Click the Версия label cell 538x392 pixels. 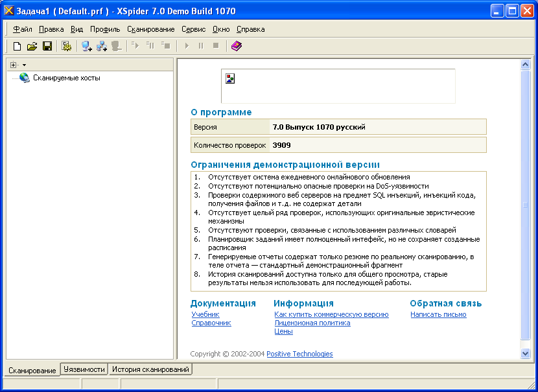pos(230,127)
